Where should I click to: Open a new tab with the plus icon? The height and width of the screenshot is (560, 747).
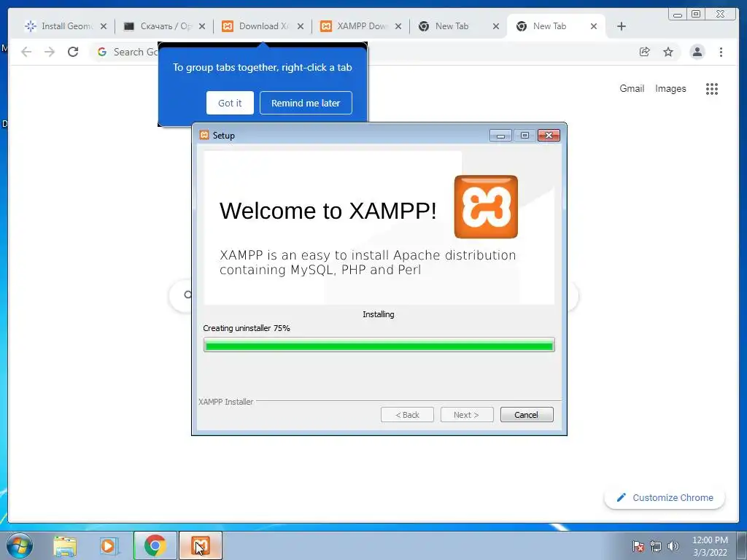coord(622,26)
